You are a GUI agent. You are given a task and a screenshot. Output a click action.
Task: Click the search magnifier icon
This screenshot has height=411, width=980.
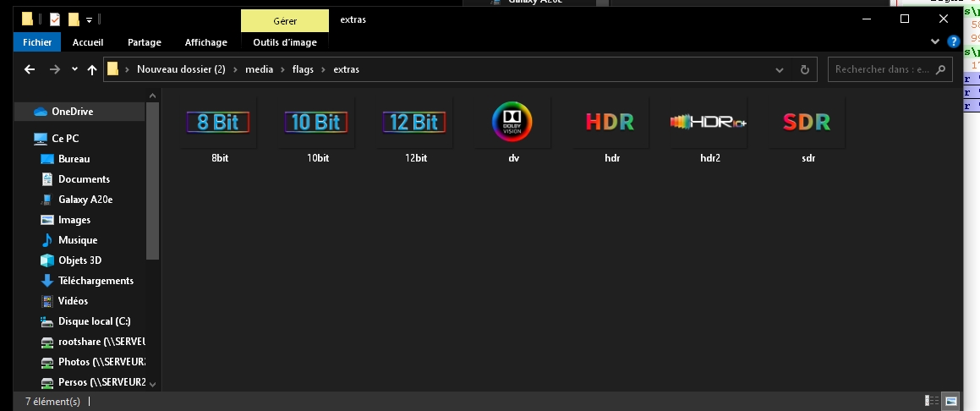941,70
